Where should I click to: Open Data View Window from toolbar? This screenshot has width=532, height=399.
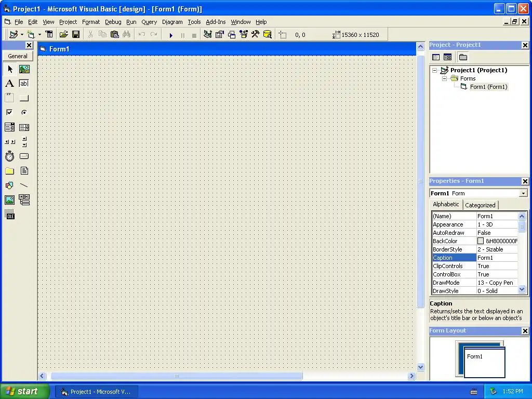[x=268, y=34]
